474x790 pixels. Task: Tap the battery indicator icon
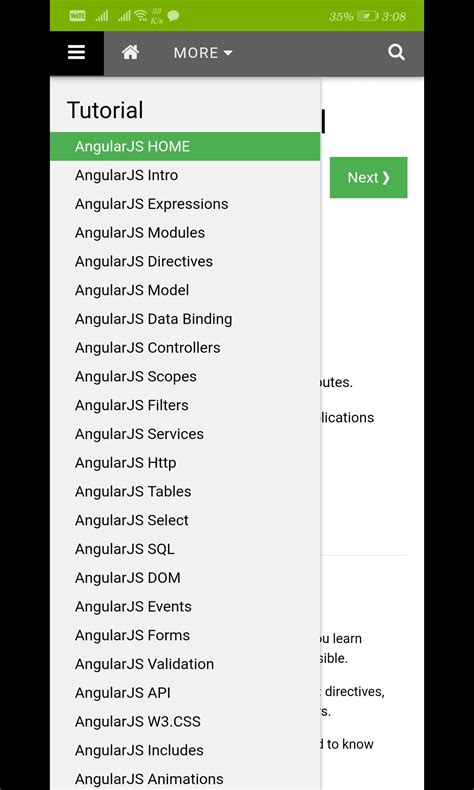pos(367,16)
